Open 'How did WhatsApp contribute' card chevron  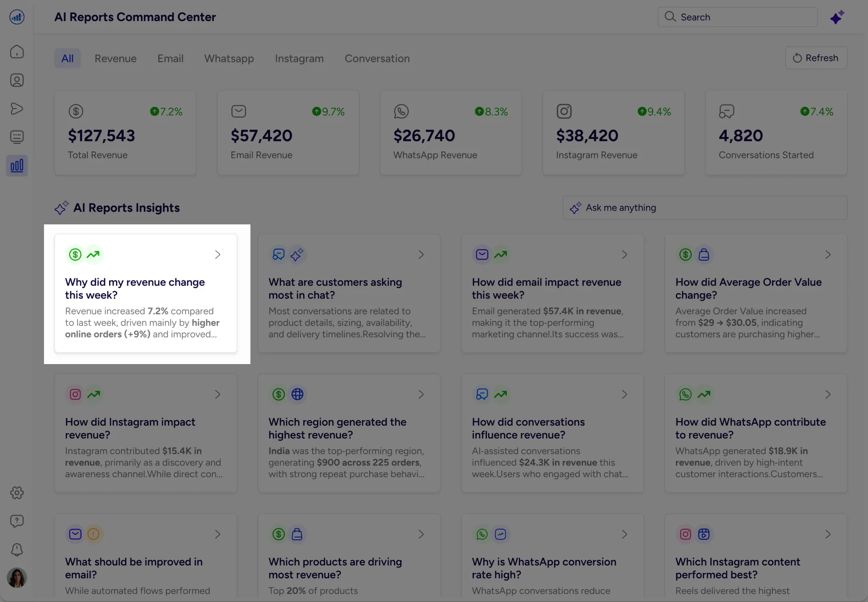[x=828, y=395]
